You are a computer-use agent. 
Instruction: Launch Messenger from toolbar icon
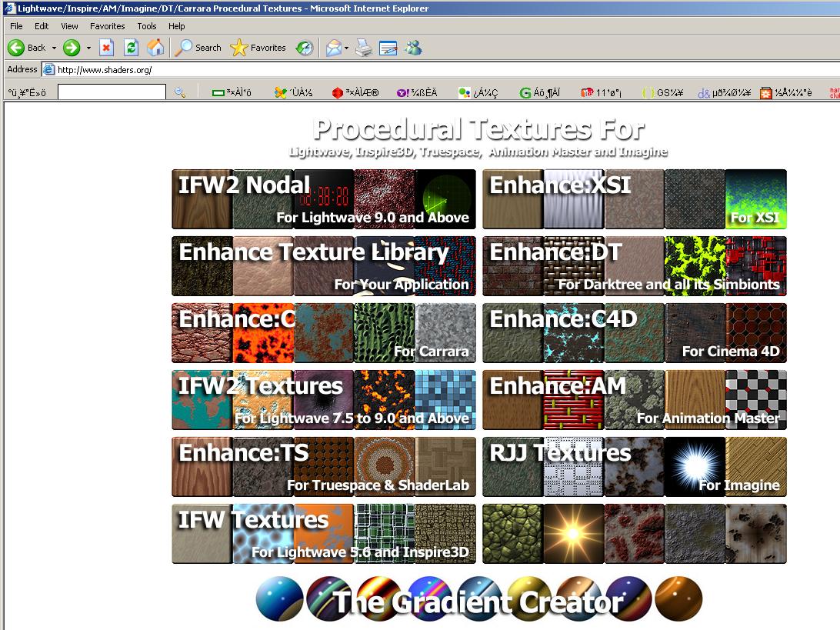pyautogui.click(x=414, y=48)
